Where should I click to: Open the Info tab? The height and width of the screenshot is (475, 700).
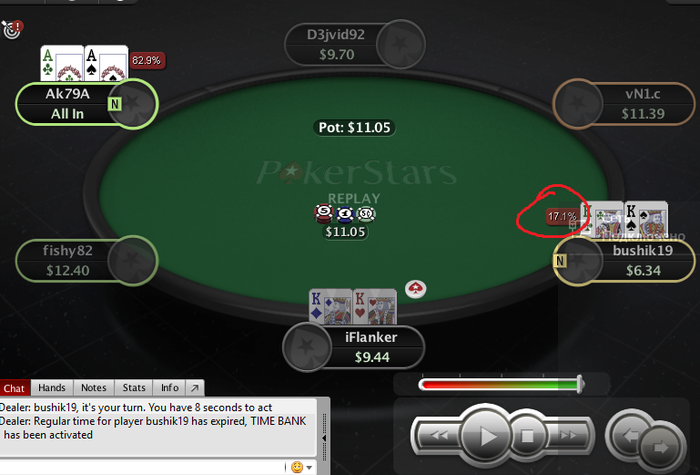170,388
